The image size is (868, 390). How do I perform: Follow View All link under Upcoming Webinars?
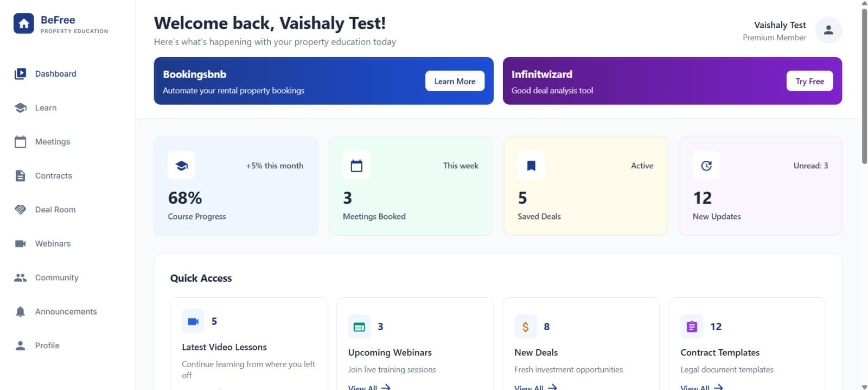[x=369, y=387]
